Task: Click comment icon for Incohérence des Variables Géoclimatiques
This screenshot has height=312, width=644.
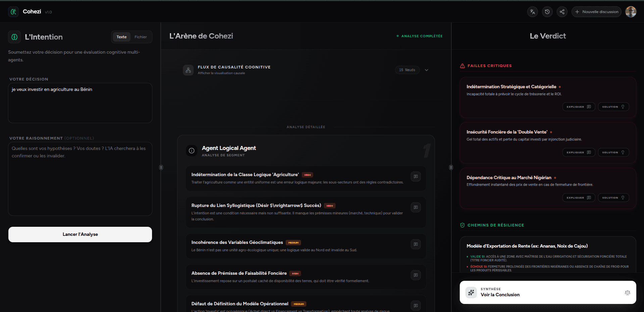Action: pyautogui.click(x=415, y=244)
